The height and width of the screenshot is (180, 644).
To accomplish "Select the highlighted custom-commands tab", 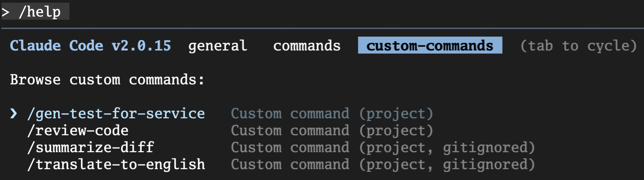I will click(x=430, y=45).
